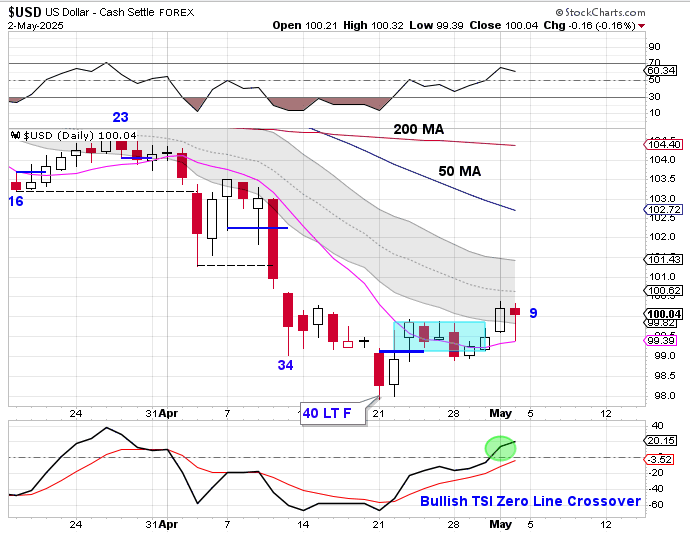Screen dimensions: 690x538
Task: Click the cyan consolidation box on the chart
Action: tap(439, 336)
